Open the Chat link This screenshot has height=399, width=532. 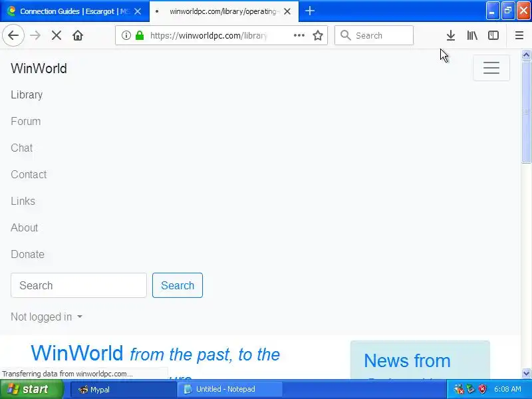point(22,148)
